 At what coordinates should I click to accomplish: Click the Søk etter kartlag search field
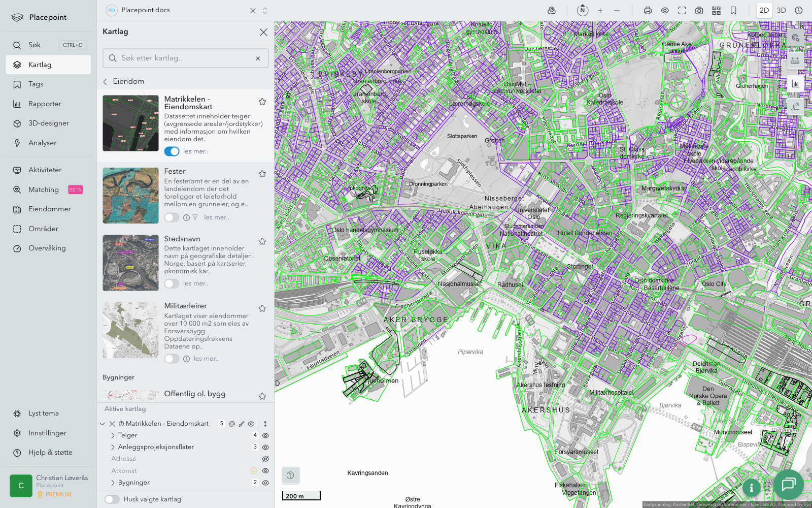coord(185,58)
